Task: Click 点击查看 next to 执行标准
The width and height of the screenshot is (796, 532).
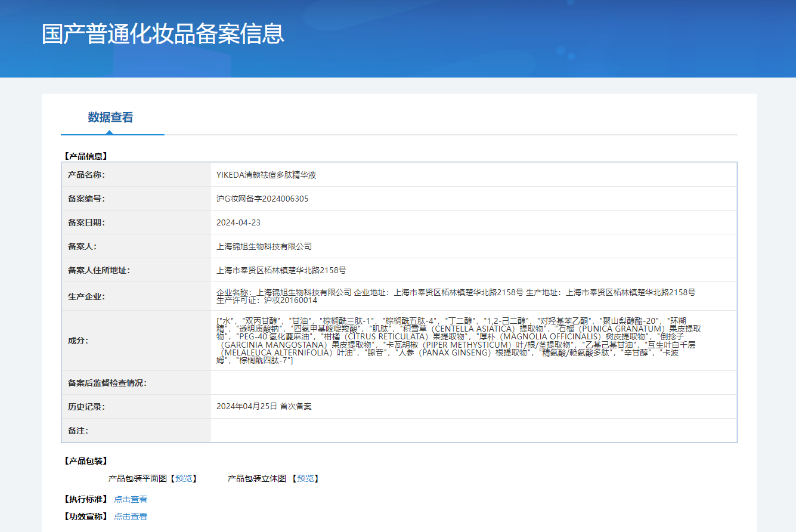Action: tap(131, 499)
